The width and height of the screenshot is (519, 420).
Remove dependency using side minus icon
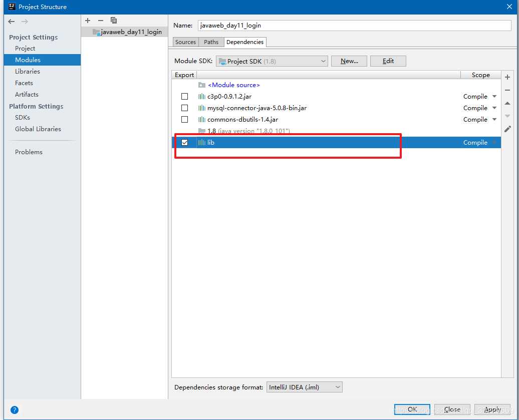click(x=507, y=90)
